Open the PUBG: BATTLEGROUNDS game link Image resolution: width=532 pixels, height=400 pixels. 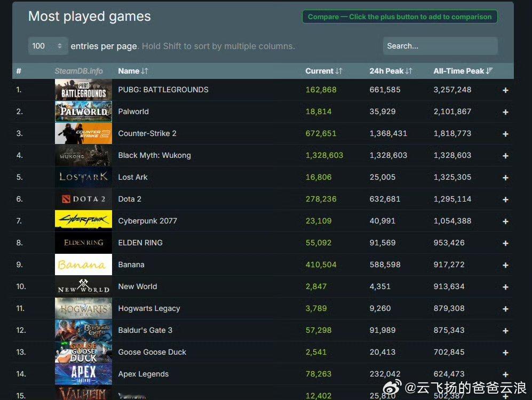(x=163, y=90)
